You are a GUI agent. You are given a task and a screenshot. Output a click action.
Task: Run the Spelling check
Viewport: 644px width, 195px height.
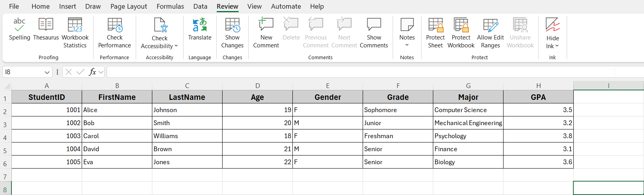[x=19, y=29]
